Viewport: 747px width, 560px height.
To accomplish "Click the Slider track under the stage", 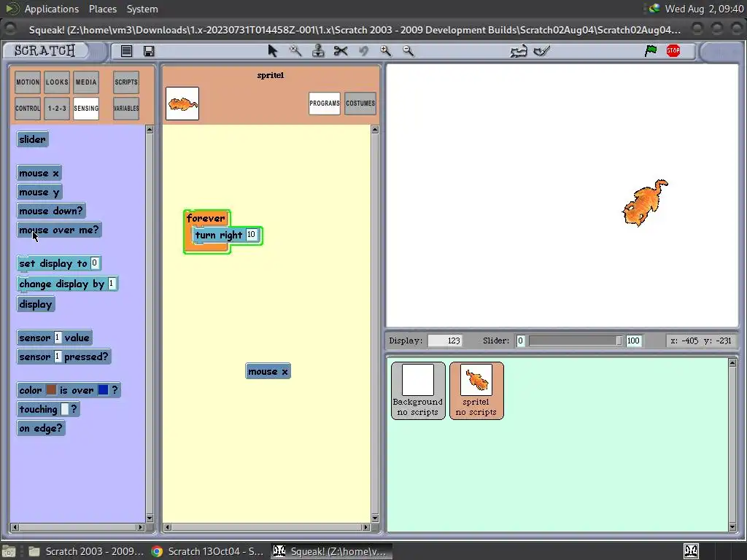I will (575, 341).
